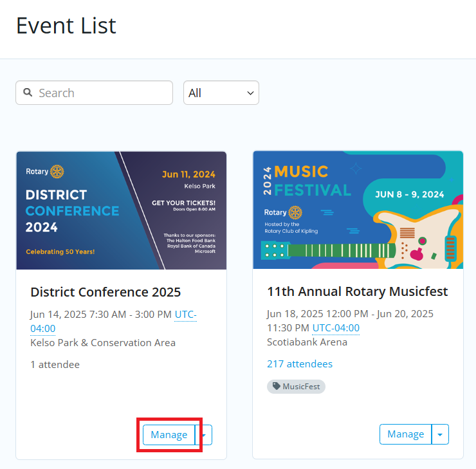The height and width of the screenshot is (469, 476).
Task: Click the UTC-04:00 link for District Conference 2025
Action: [x=114, y=322]
